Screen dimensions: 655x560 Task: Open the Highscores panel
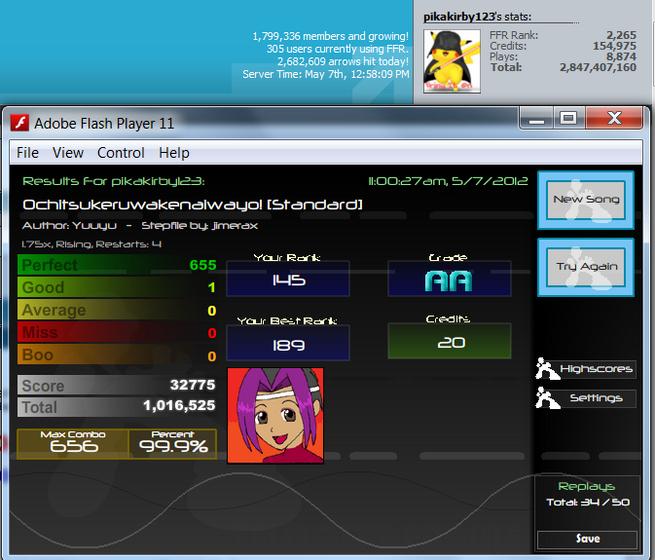[596, 369]
